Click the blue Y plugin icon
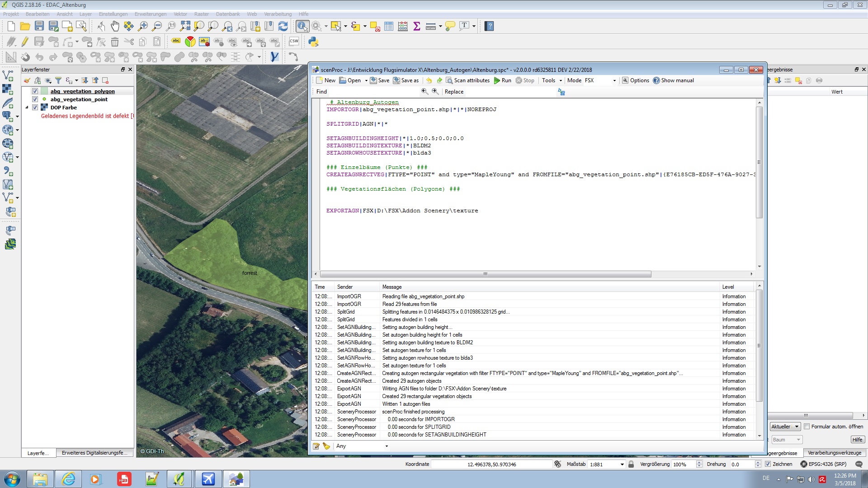This screenshot has width=868, height=488. tap(274, 57)
